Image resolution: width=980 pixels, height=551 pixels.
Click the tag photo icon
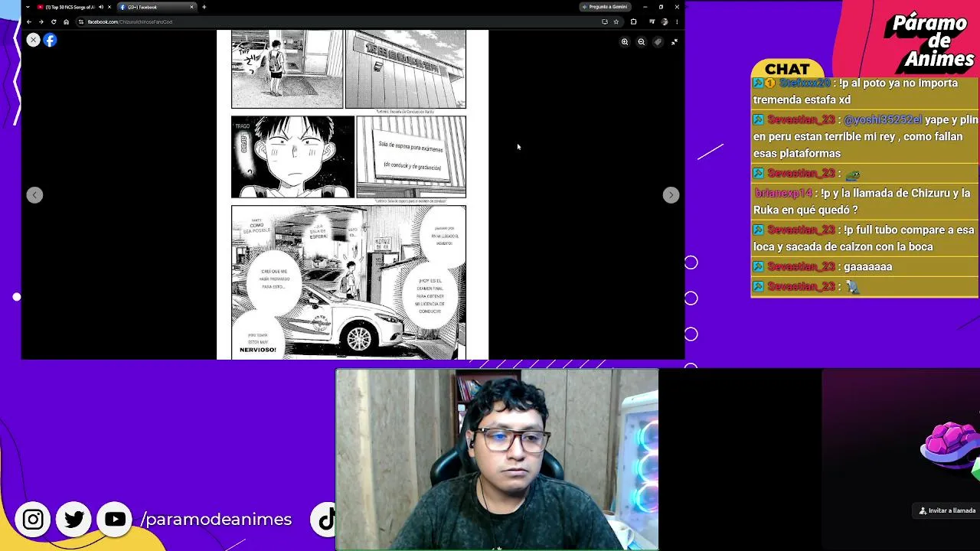pos(658,42)
